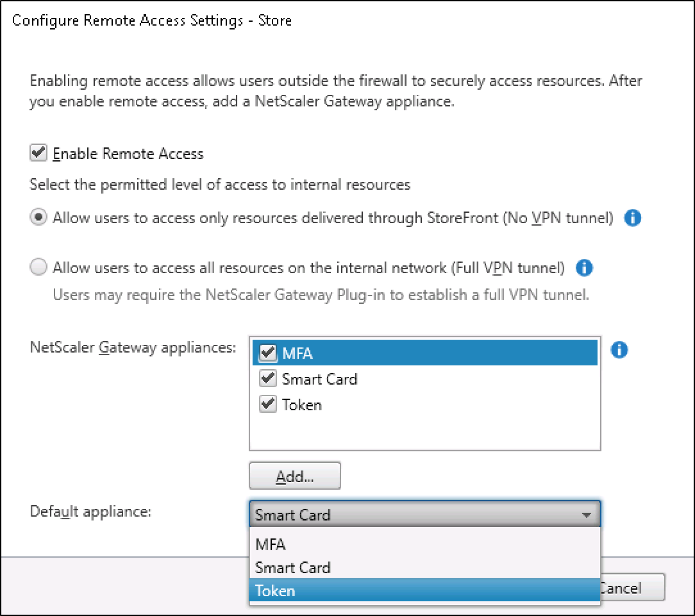The height and width of the screenshot is (616, 695).
Task: Collapse the Default appliance dropdown arrow
Action: [585, 515]
